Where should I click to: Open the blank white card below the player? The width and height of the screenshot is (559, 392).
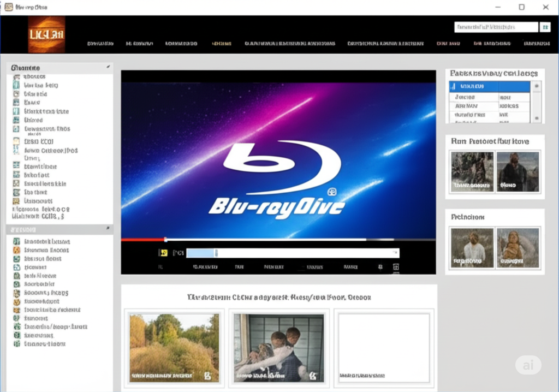pos(384,348)
